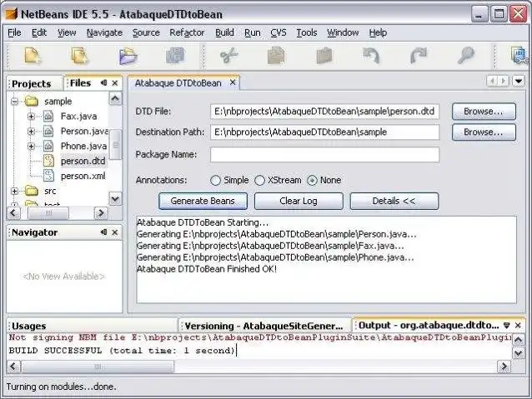This screenshot has width=532, height=399.
Task: Click the Save All toolbar icon
Action: coord(175,56)
